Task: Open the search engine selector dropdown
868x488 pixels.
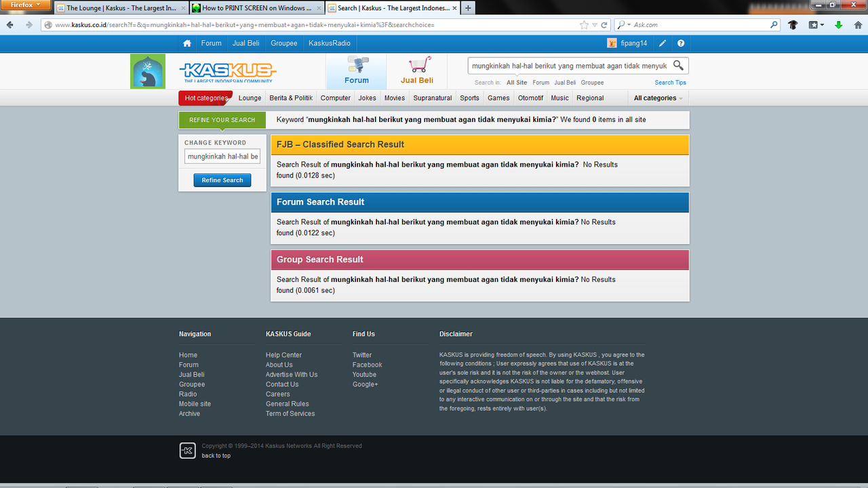Action: click(x=623, y=25)
